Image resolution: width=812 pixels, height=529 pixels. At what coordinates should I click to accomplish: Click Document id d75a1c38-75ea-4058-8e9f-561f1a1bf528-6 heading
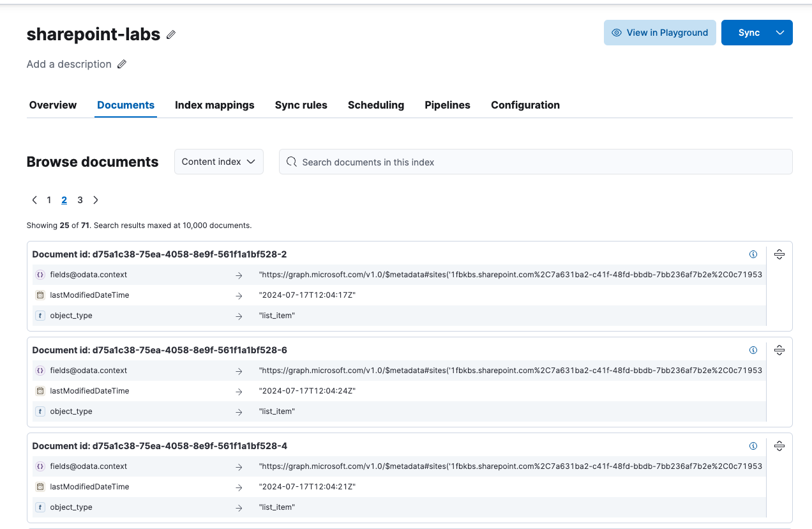[x=160, y=350]
